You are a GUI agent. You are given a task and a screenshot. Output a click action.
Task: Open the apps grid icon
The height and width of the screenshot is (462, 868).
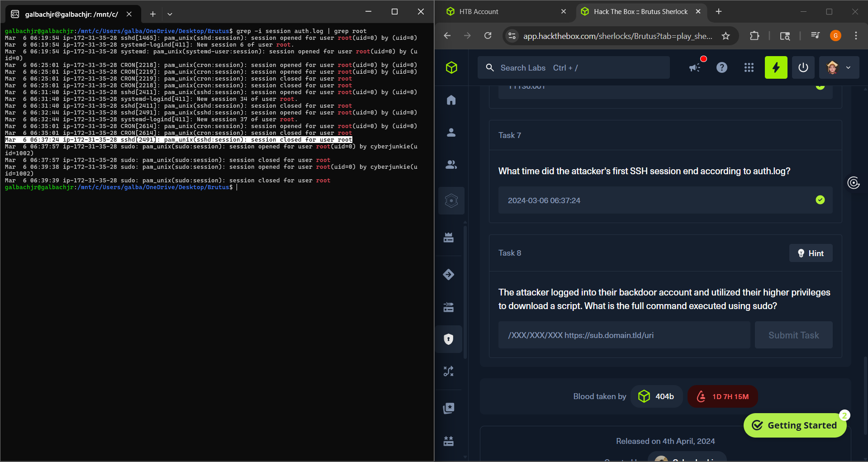749,68
